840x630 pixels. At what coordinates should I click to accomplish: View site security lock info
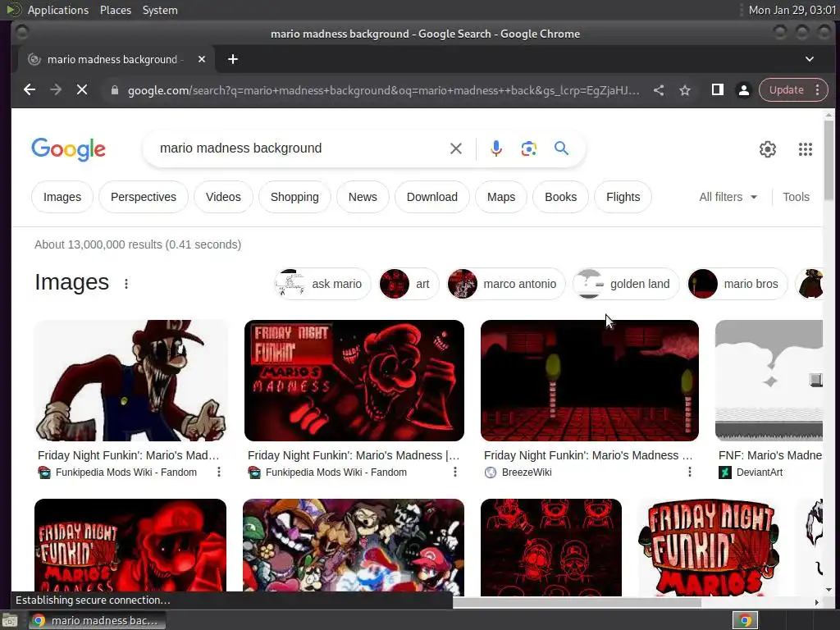[x=114, y=90]
